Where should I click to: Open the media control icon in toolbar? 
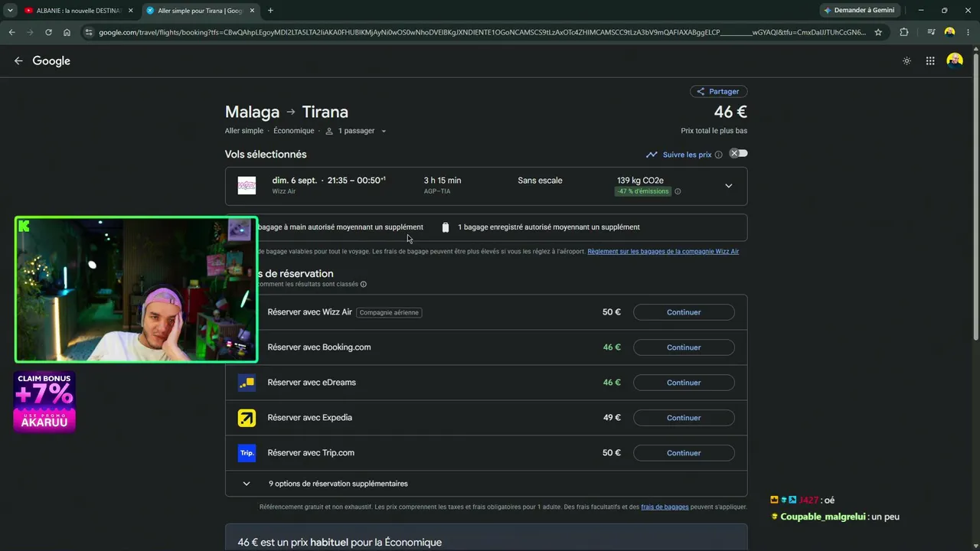point(931,32)
